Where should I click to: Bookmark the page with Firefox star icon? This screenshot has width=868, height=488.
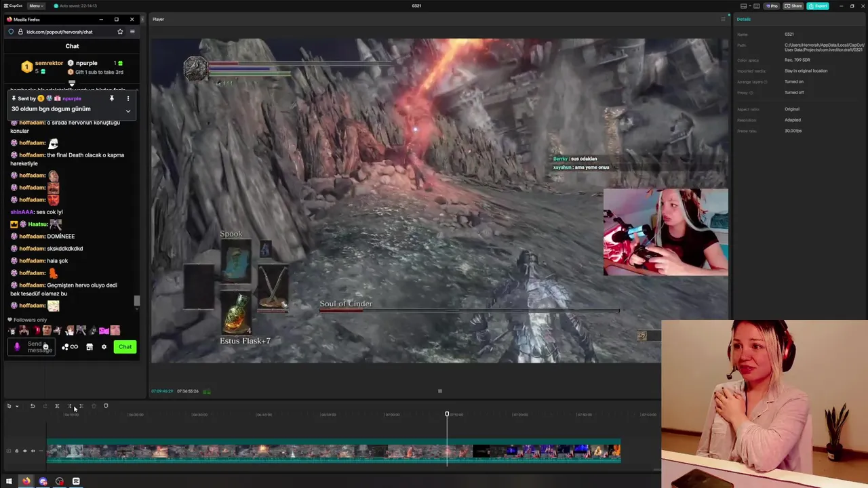[x=120, y=32]
